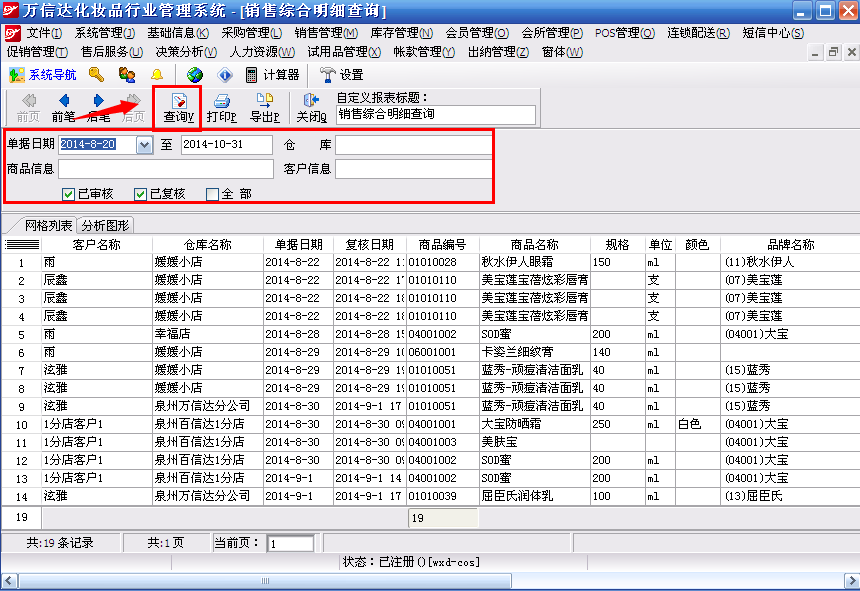Click the key icon in toolbar
Viewport: 860px width, 591px height.
click(x=97, y=75)
